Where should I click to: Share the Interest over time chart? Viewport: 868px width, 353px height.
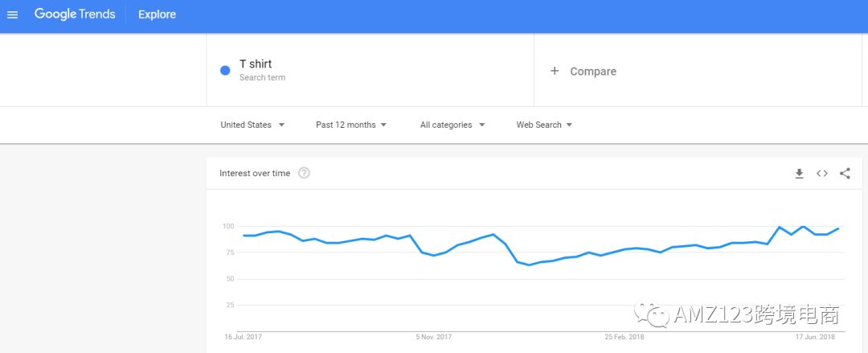(x=845, y=173)
